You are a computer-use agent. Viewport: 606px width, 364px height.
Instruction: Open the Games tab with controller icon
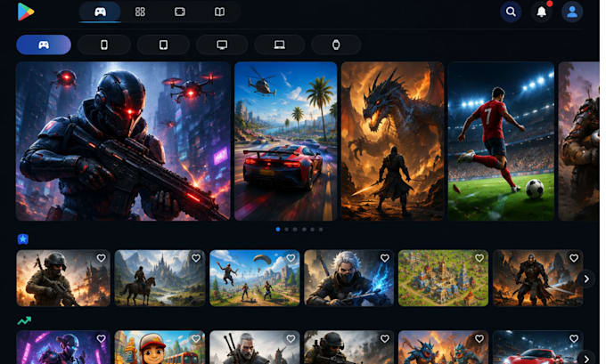(100, 12)
